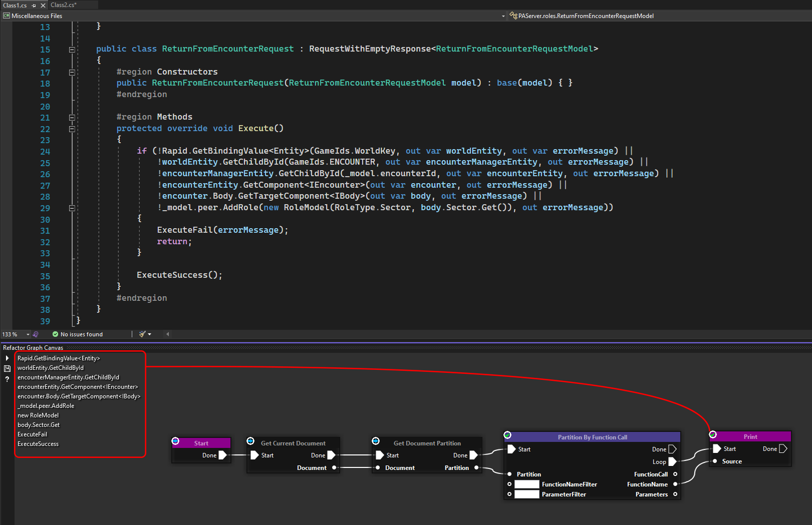Click Document input port on Get Document Partition
The height and width of the screenshot is (525, 812).
(x=378, y=468)
